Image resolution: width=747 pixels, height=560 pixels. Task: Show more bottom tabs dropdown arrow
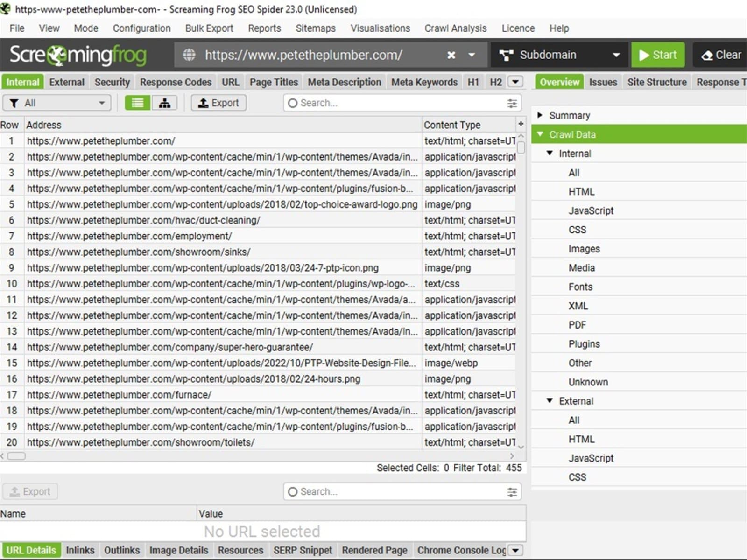click(515, 550)
